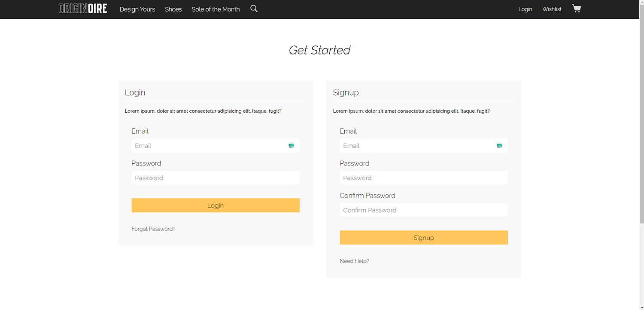Focus the Signup Password input field
This screenshot has width=644, height=310.
(424, 178)
